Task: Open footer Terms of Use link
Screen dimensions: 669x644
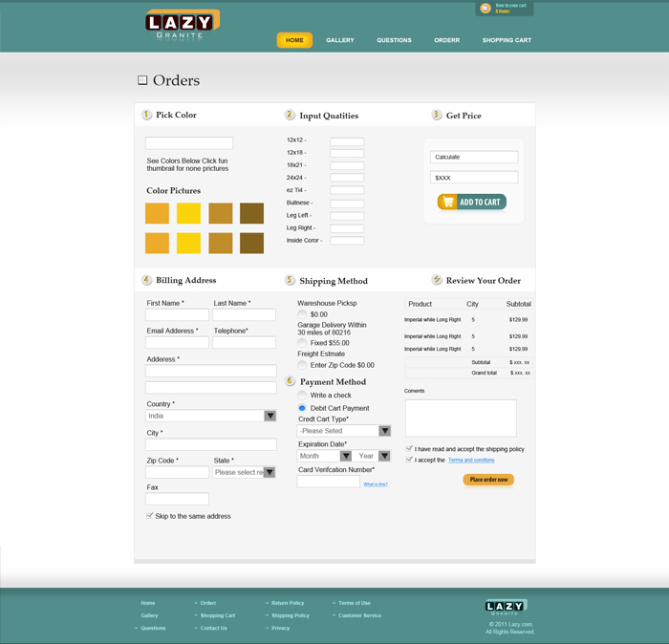Action: coord(355,603)
